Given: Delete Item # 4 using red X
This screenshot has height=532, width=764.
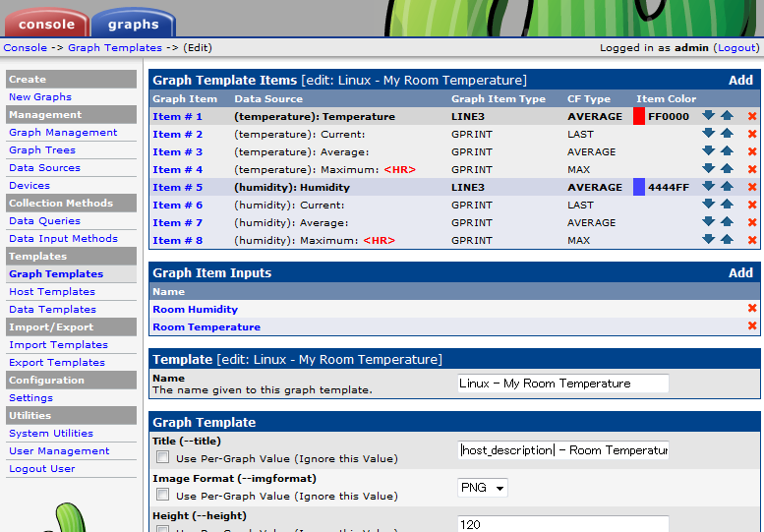Looking at the screenshot, I should tap(752, 169).
